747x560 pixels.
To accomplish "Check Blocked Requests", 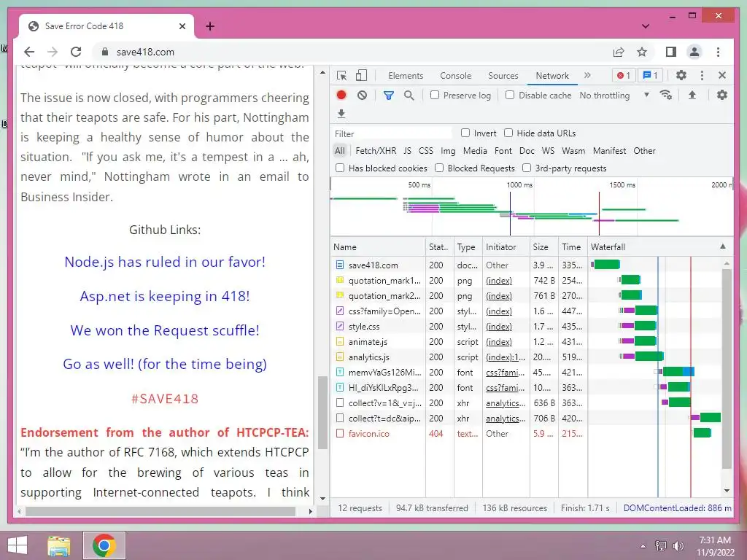I will coord(439,168).
